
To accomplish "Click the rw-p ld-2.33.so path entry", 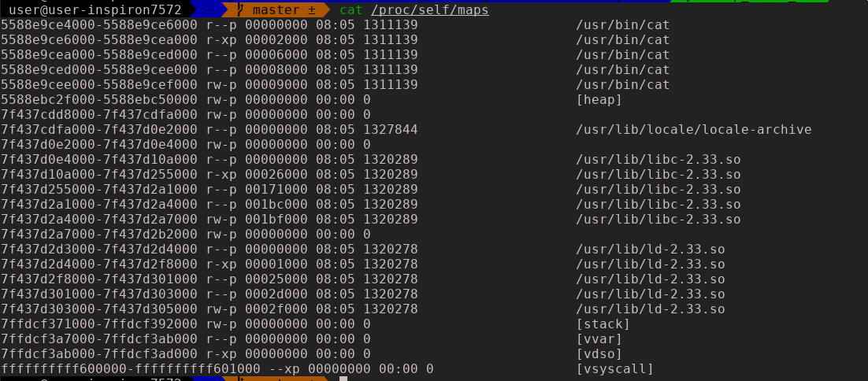I will pos(650,309).
